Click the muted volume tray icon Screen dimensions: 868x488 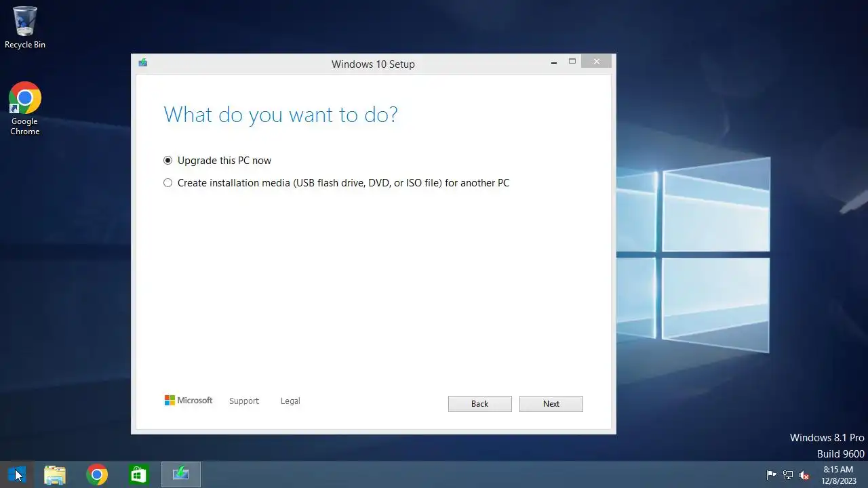tap(805, 475)
